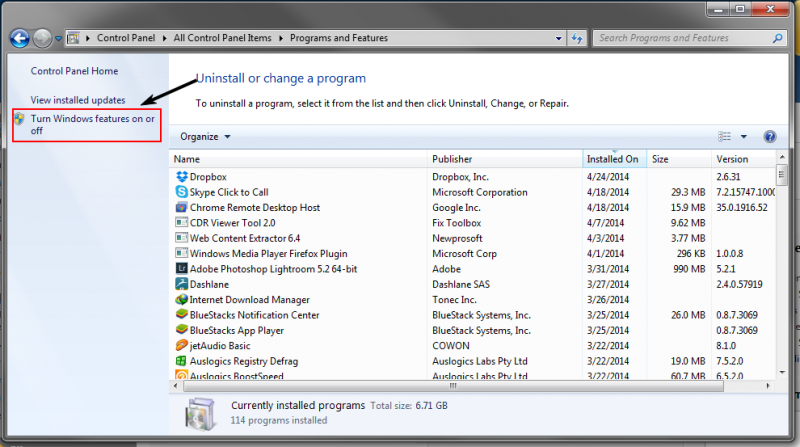Click the Skype Click to Call icon

pyautogui.click(x=182, y=192)
